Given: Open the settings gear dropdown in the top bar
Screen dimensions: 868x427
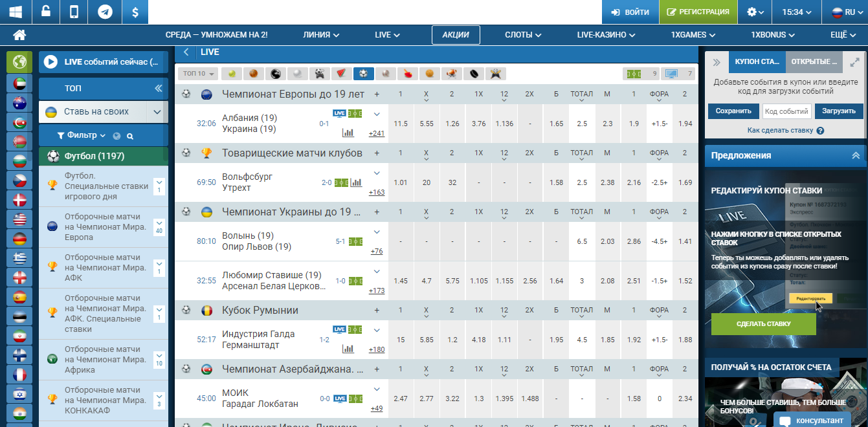Looking at the screenshot, I should (755, 12).
